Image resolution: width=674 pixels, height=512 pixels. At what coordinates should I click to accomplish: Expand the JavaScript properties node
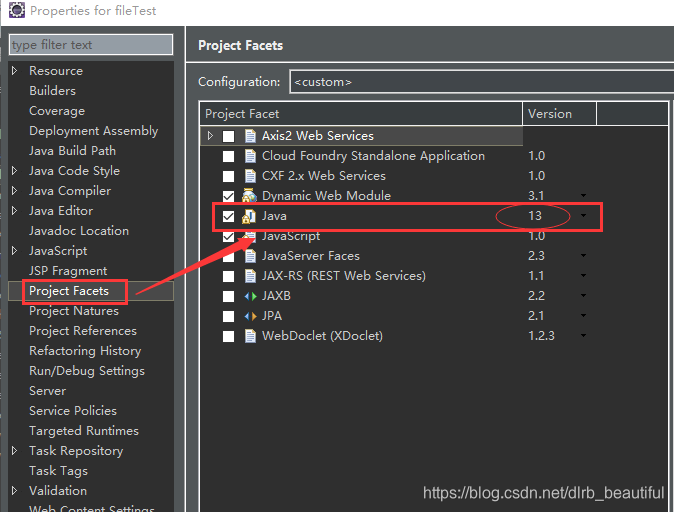15,251
